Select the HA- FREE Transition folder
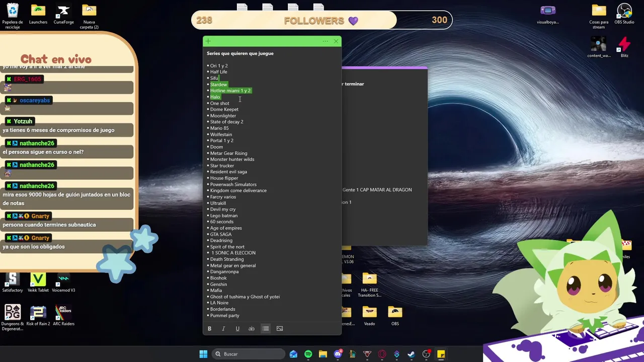 [x=369, y=285]
